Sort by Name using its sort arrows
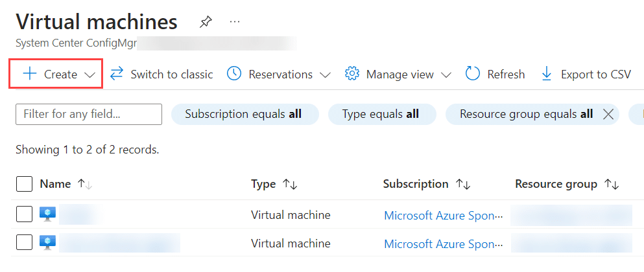 pos(84,185)
